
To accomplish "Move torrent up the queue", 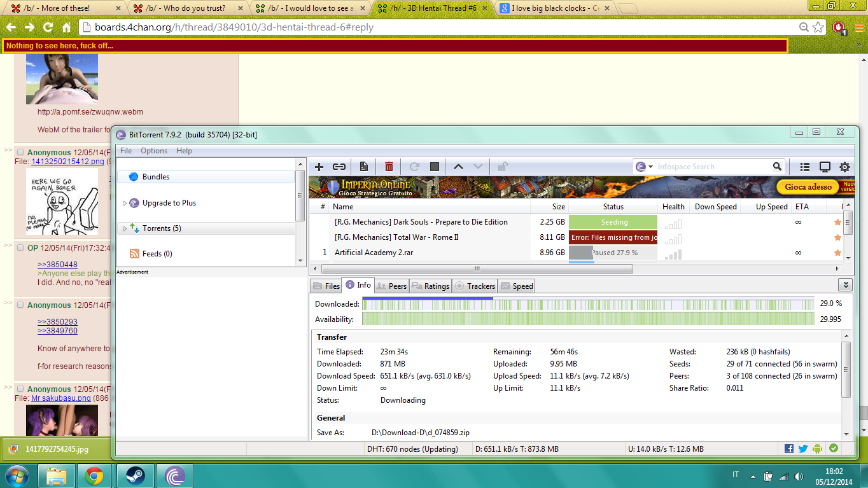I will (458, 167).
